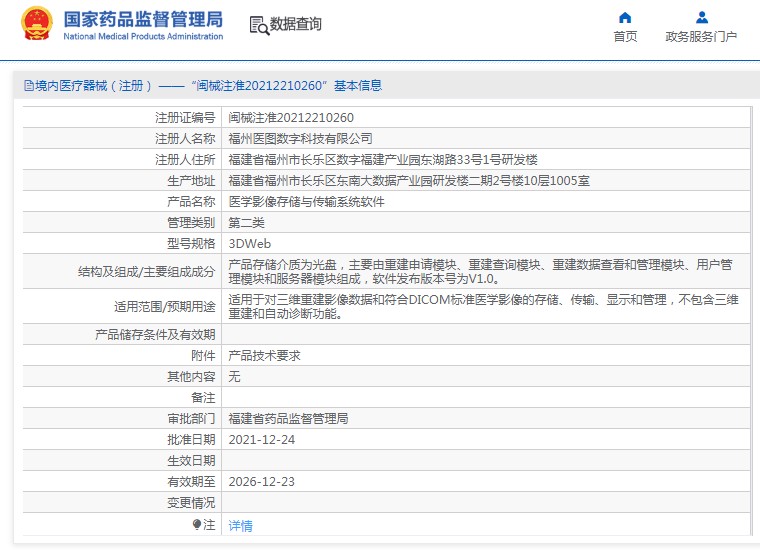760x550 pixels.
Task: Click the 首页 home icon
Action: pos(625,18)
